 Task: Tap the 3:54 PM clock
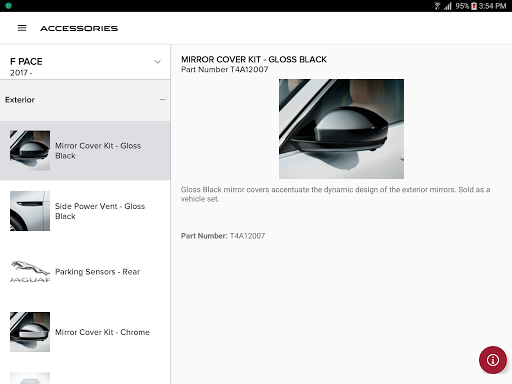point(492,6)
